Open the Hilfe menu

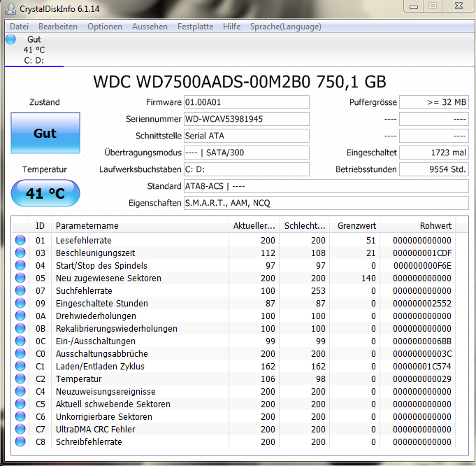[x=231, y=27]
